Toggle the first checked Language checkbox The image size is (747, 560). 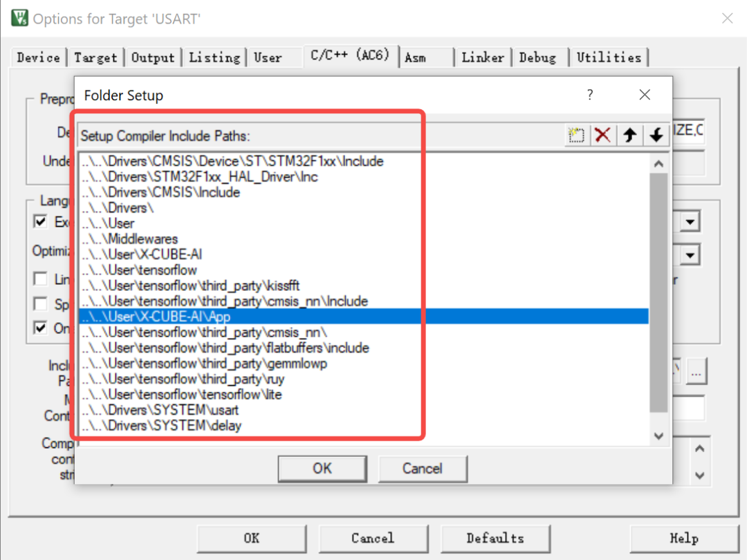pyautogui.click(x=41, y=221)
